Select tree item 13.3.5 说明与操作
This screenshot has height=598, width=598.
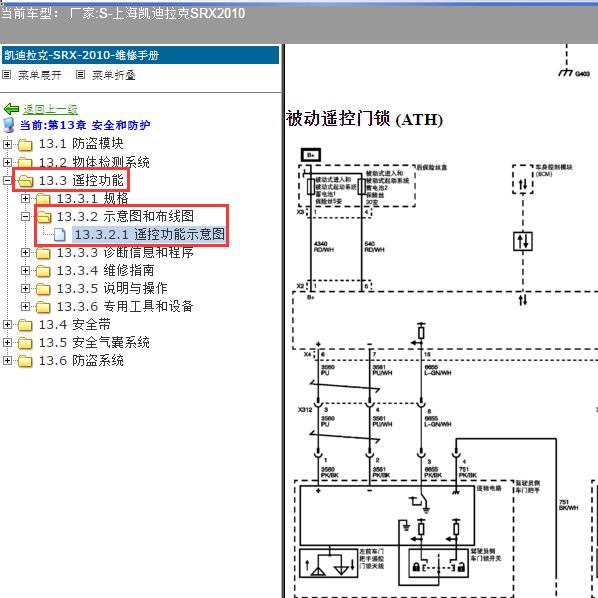[112, 288]
